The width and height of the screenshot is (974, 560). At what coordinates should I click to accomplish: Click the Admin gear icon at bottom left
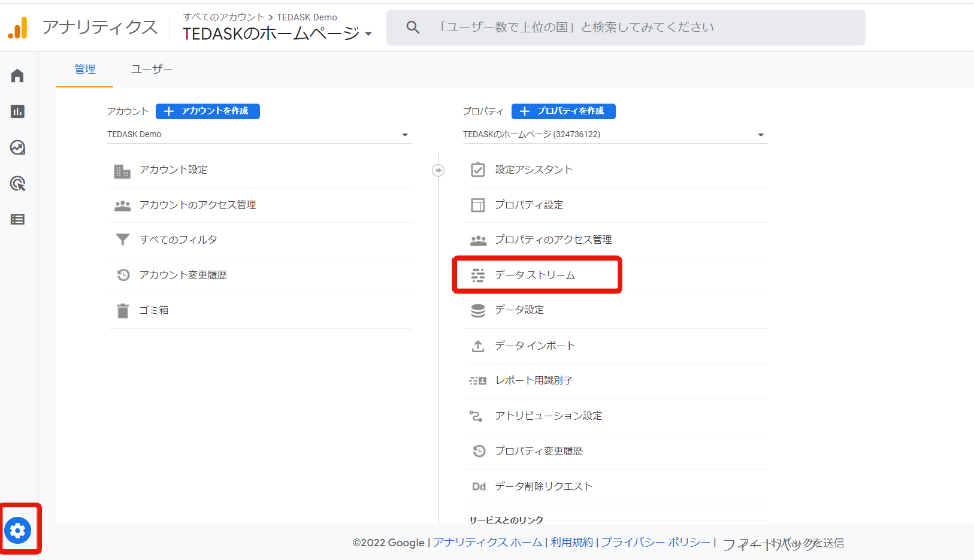[18, 530]
